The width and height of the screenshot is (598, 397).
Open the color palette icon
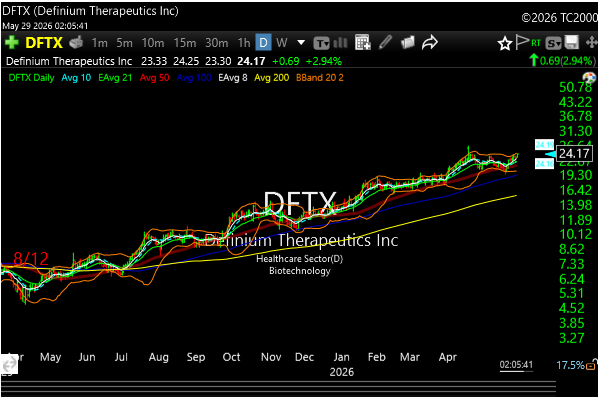point(589,78)
